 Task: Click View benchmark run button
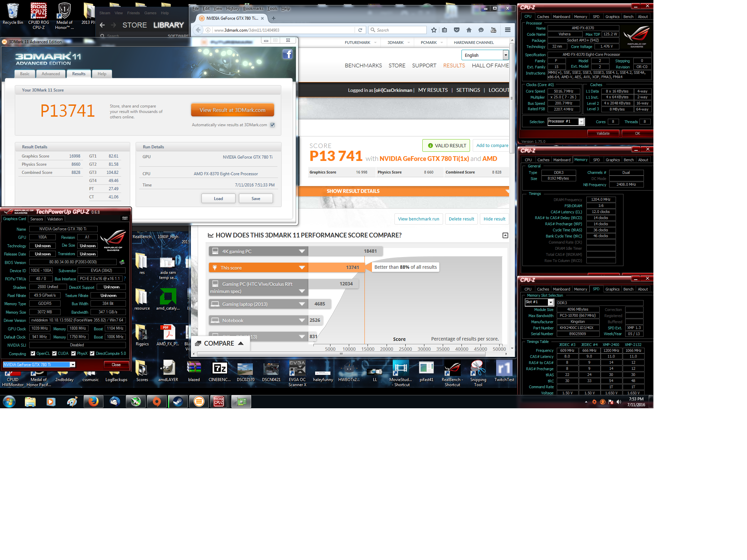pos(419,219)
